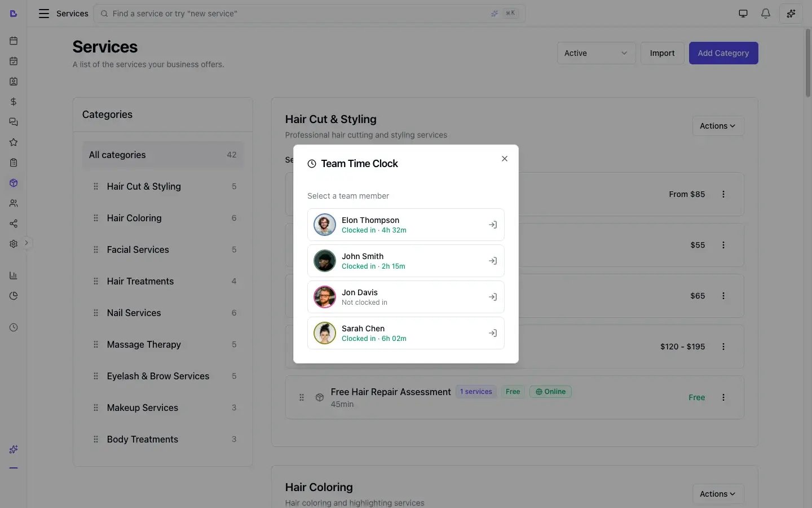Click the Import button
This screenshot has width=812, height=508.
[x=662, y=53]
